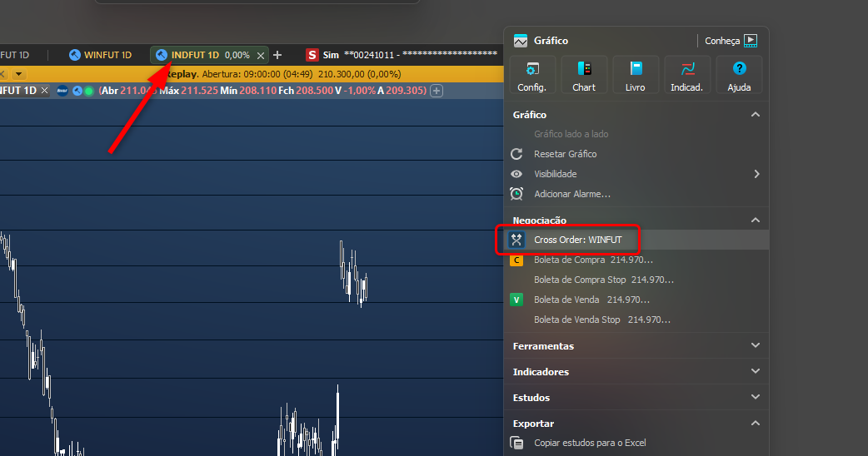Open the Indicad. indicators button
Screen dimensions: 868x456
pos(687,75)
